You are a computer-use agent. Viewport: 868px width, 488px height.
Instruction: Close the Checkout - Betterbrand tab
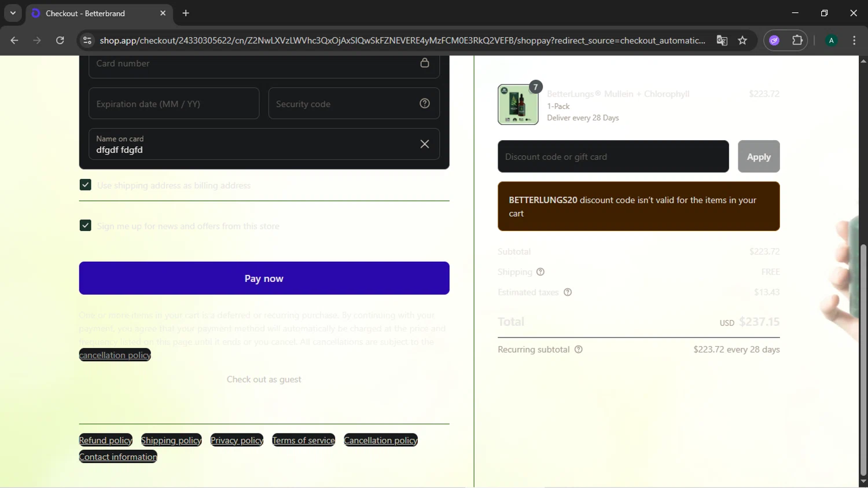point(163,13)
